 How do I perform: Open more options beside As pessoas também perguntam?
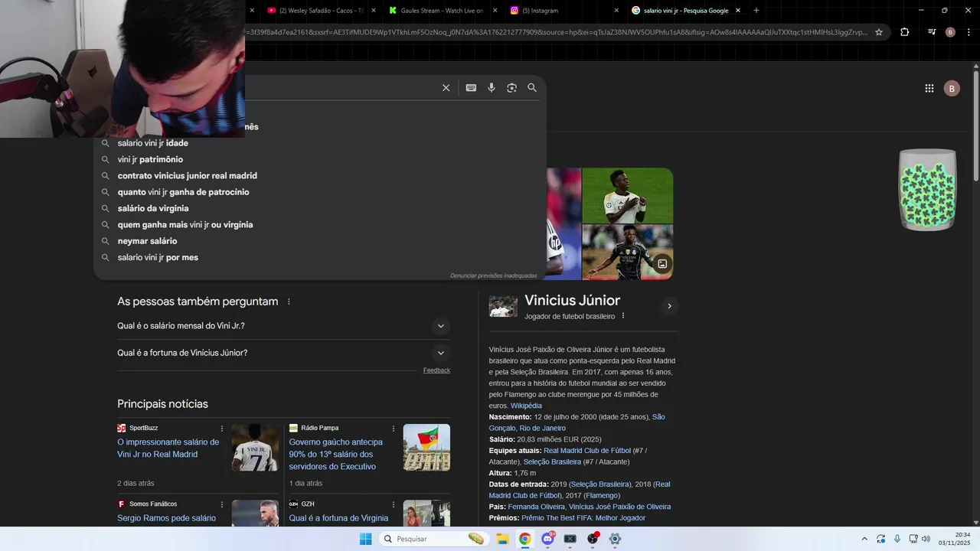click(x=289, y=302)
